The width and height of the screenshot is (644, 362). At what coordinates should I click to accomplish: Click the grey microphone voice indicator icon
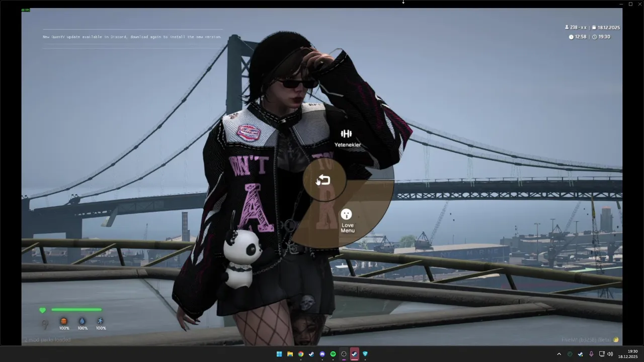pos(45,324)
